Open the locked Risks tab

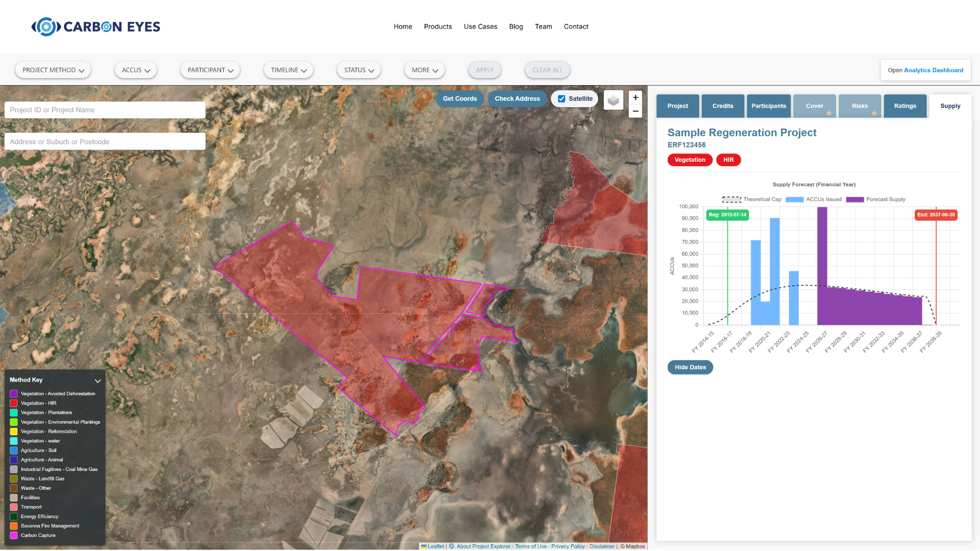(x=860, y=106)
